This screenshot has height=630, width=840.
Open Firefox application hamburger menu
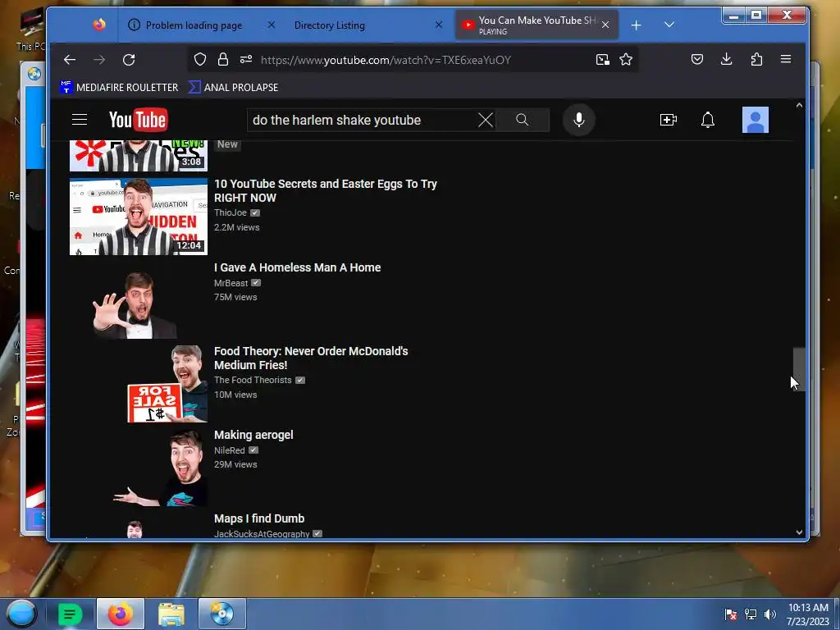tap(786, 59)
